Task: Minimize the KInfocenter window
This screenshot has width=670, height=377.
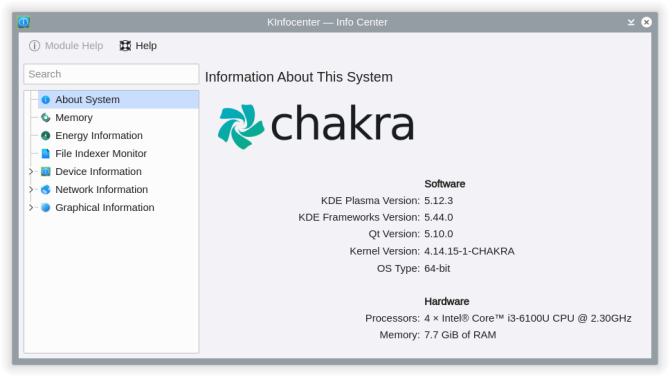Action: point(631,22)
